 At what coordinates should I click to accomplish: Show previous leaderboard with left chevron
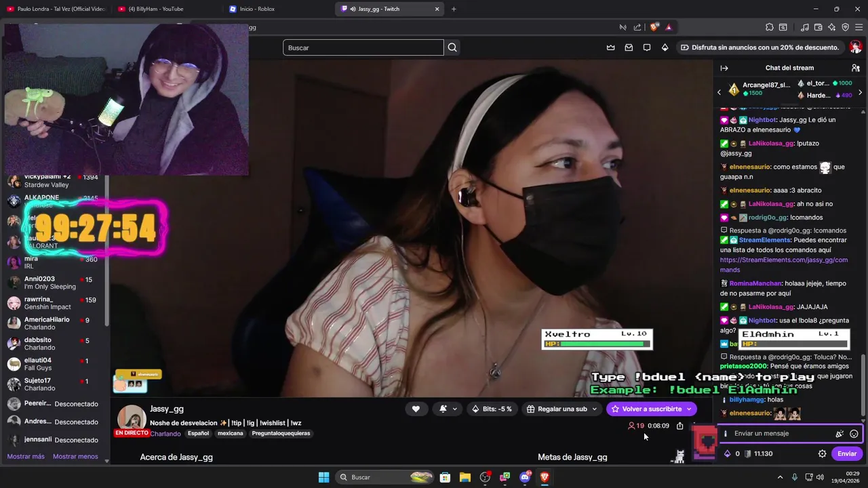click(719, 92)
